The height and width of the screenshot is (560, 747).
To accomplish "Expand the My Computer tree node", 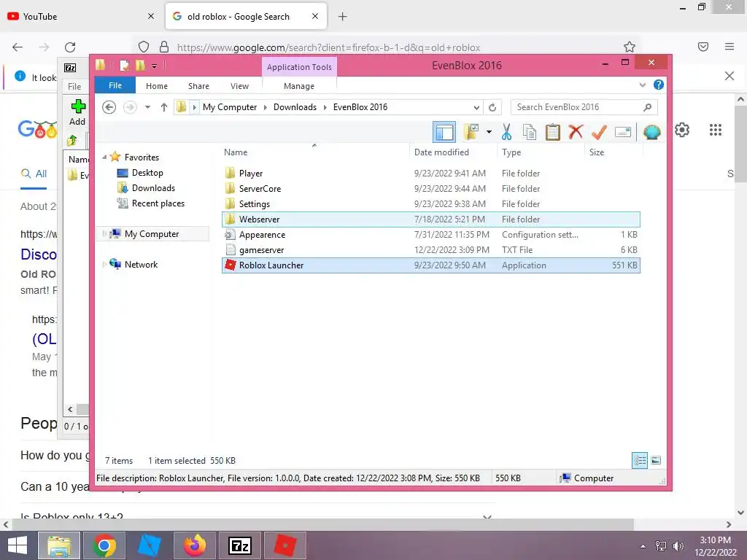I will pos(104,233).
